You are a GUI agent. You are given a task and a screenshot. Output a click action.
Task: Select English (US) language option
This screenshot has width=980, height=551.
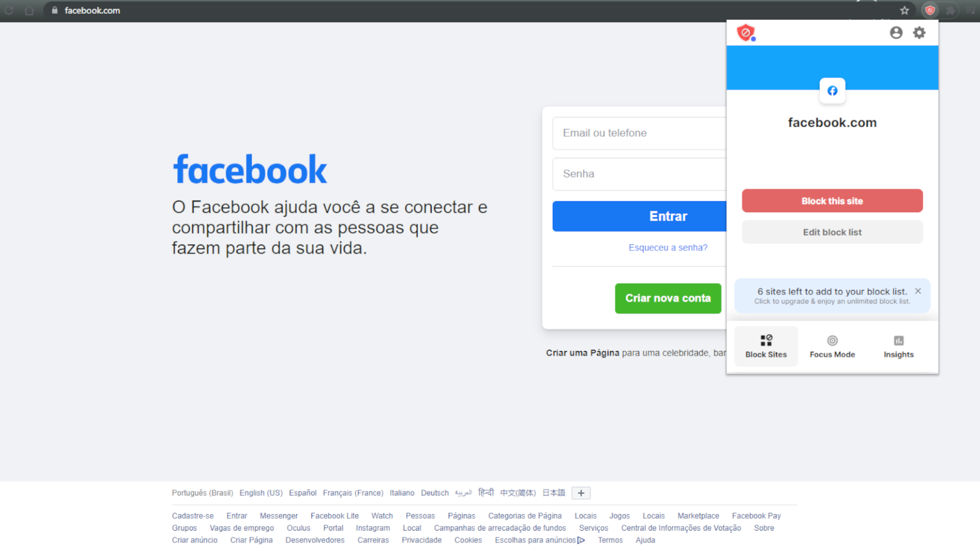(261, 492)
